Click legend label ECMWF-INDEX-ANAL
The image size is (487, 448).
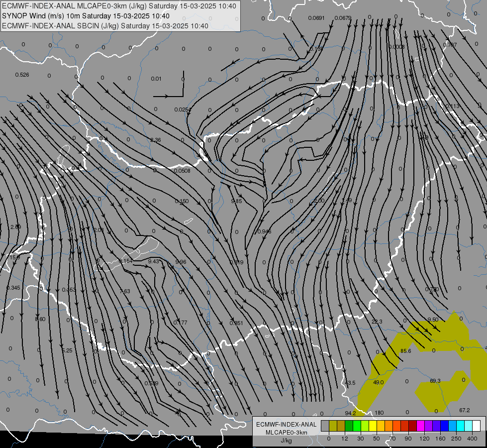click(286, 425)
